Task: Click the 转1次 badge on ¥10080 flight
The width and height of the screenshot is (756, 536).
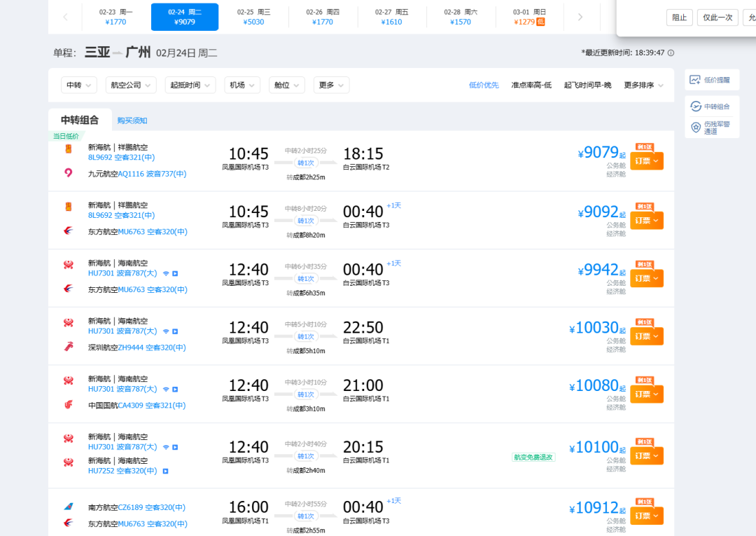Action: [x=306, y=394]
